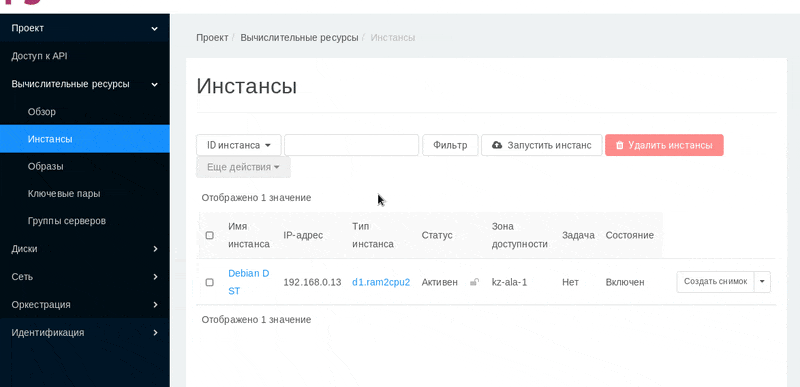Open the ID инстанса filter dropdown
The image size is (800, 387).
239,145
